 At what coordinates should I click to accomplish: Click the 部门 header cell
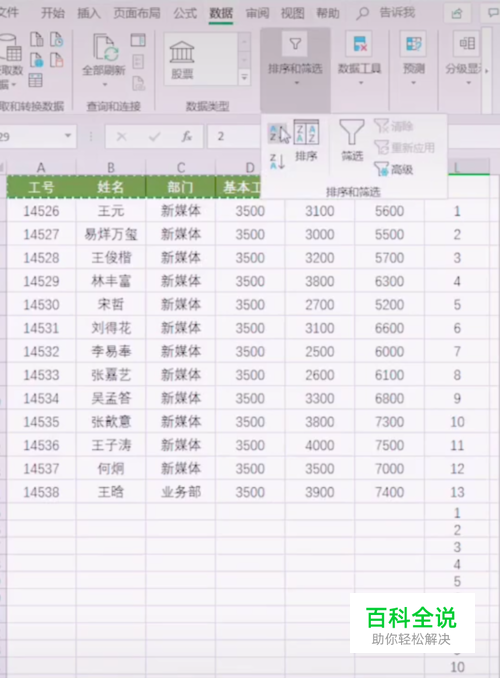[181, 187]
